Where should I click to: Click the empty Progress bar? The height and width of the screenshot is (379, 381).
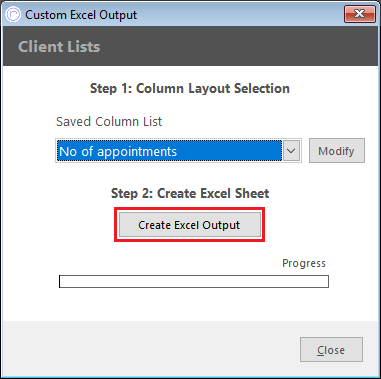(194, 281)
